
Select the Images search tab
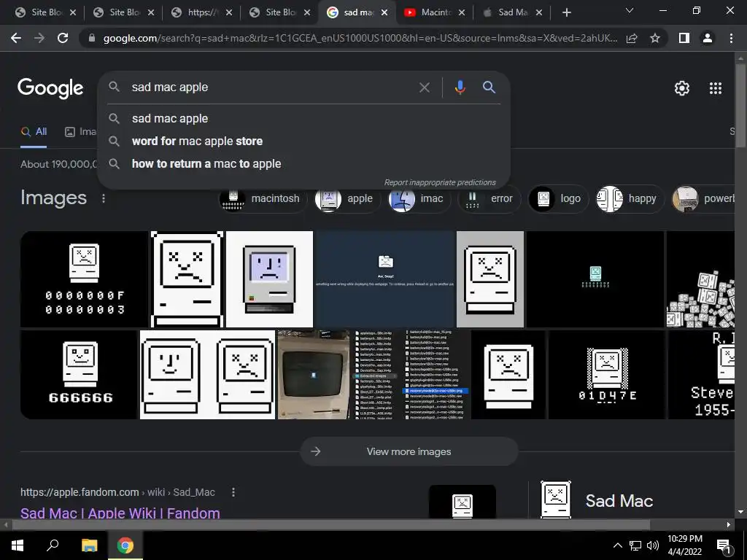point(80,132)
